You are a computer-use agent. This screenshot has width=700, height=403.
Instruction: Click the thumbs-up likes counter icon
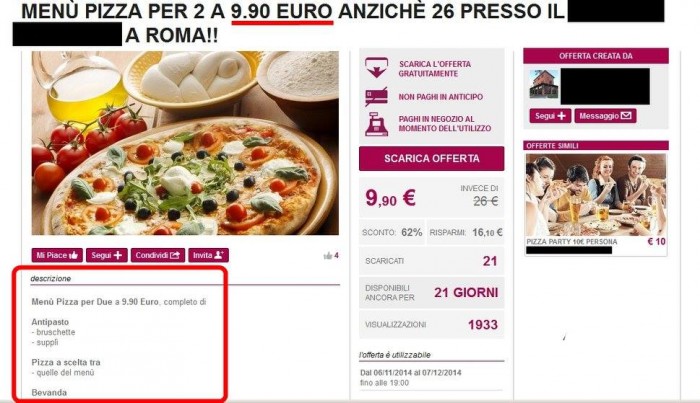tap(328, 255)
